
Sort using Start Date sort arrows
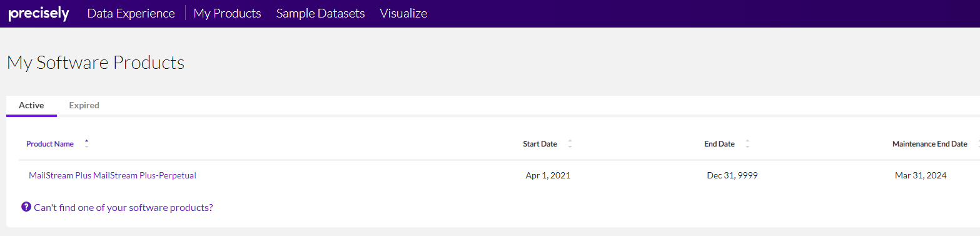570,144
